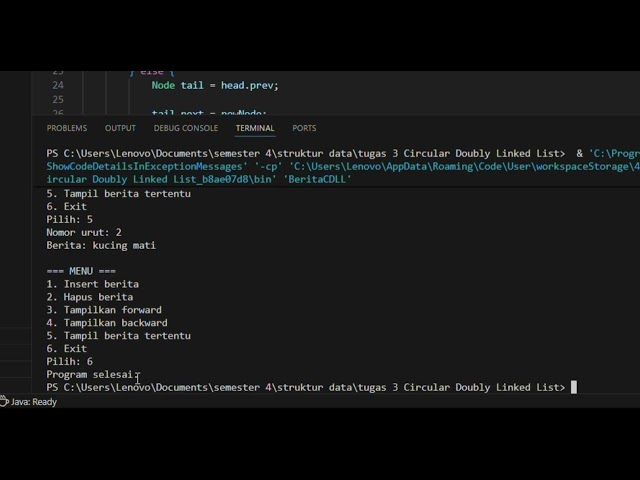This screenshot has width=640, height=480.
Task: Click the 'Program selesai' terminal output
Action: click(x=91, y=374)
